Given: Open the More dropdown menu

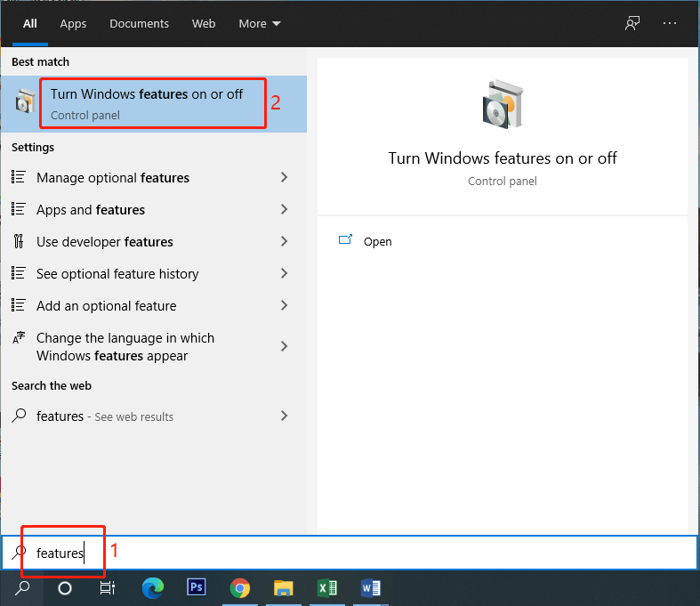Looking at the screenshot, I should point(260,24).
